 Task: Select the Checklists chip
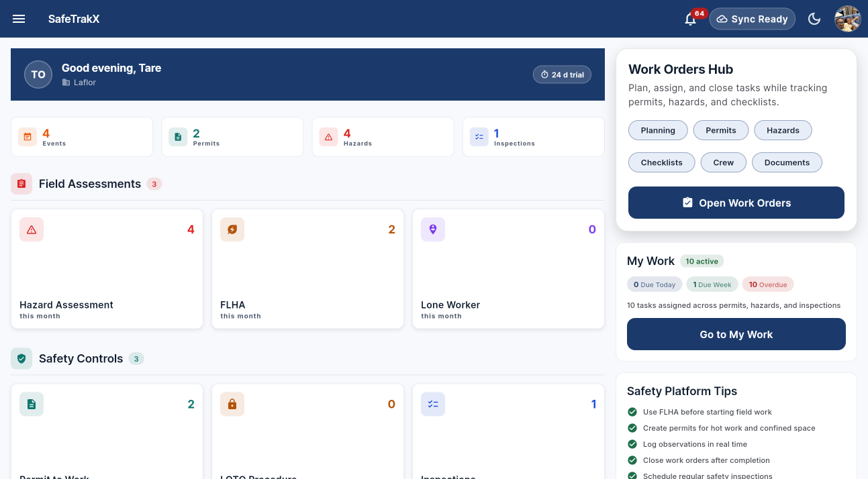[662, 162]
